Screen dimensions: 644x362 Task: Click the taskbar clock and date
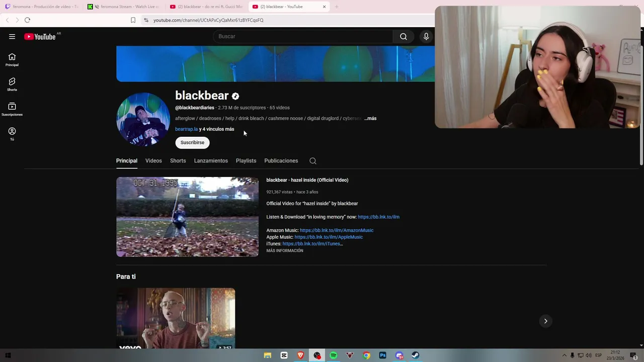tap(615, 355)
